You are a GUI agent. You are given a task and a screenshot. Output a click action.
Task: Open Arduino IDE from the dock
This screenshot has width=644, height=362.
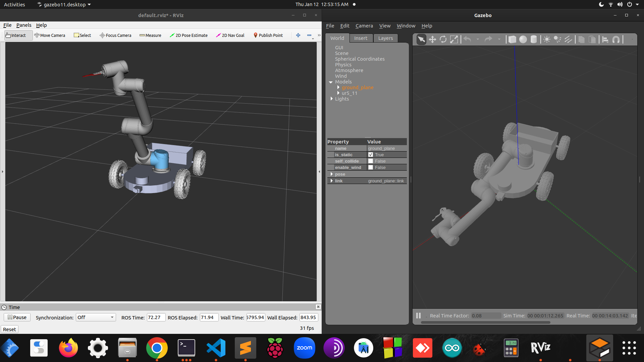pyautogui.click(x=452, y=348)
